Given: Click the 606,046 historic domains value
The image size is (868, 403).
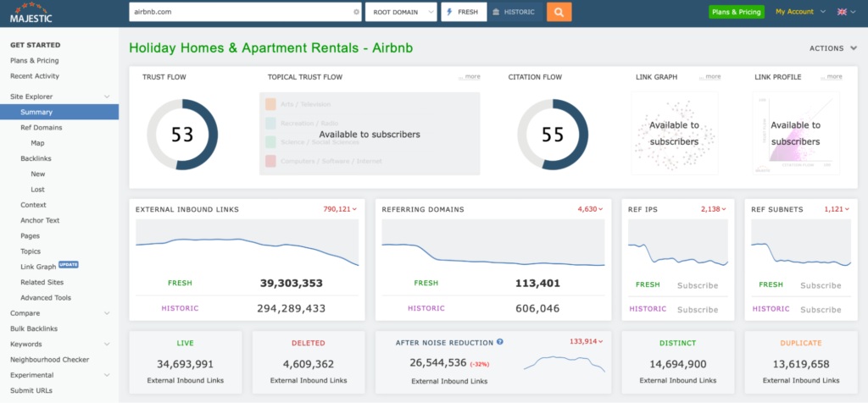Looking at the screenshot, I should (x=537, y=308).
